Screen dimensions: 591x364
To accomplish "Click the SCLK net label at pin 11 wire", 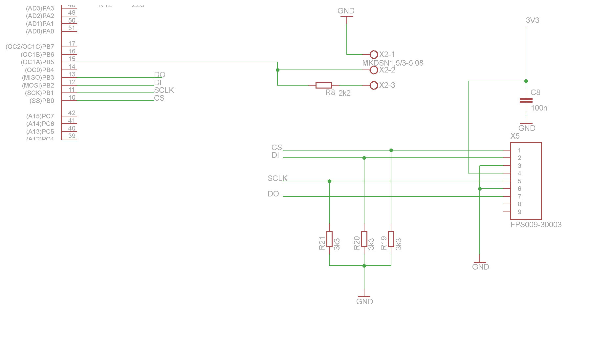I will tap(164, 90).
